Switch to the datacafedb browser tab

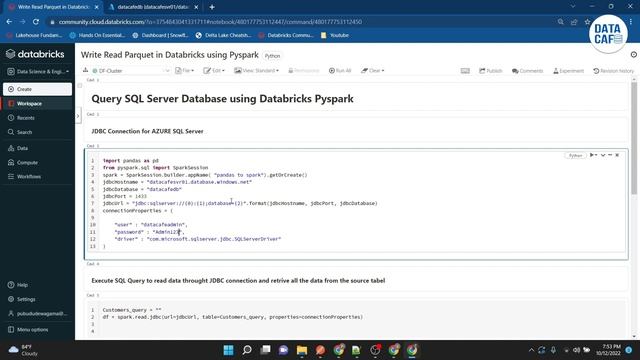153,7
